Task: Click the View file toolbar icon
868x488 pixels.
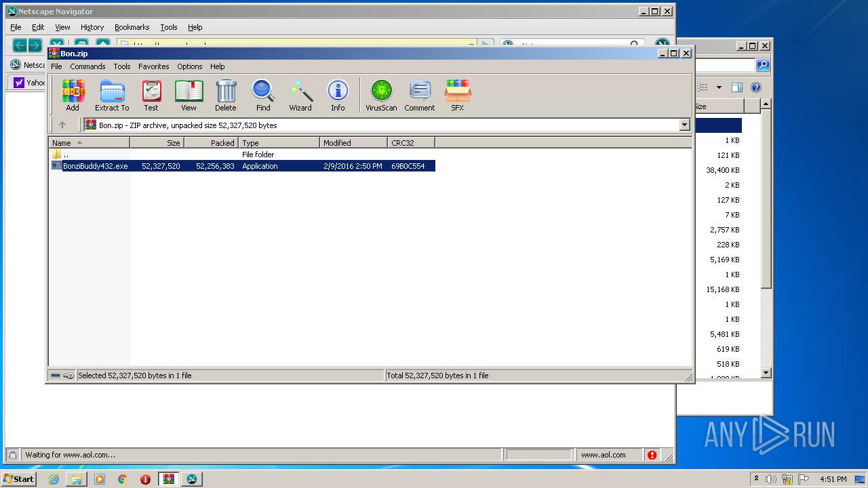Action: 189,95
